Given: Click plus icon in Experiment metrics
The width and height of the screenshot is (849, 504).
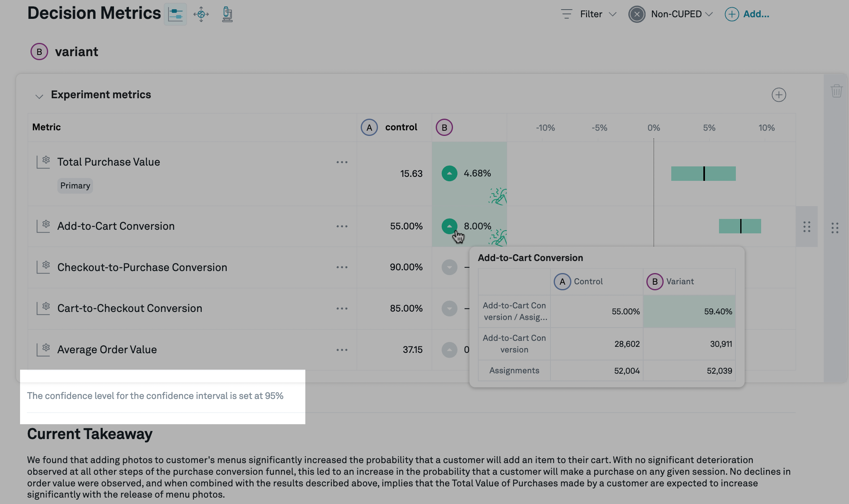Looking at the screenshot, I should click(778, 95).
